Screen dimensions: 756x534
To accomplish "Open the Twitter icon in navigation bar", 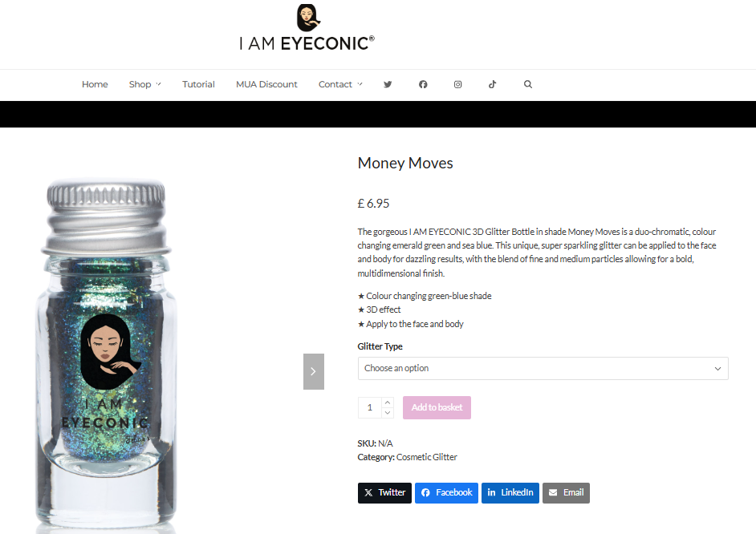I will [x=388, y=84].
